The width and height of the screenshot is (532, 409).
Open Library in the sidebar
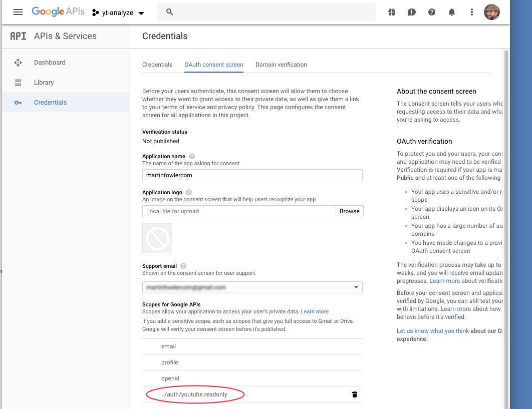click(44, 83)
